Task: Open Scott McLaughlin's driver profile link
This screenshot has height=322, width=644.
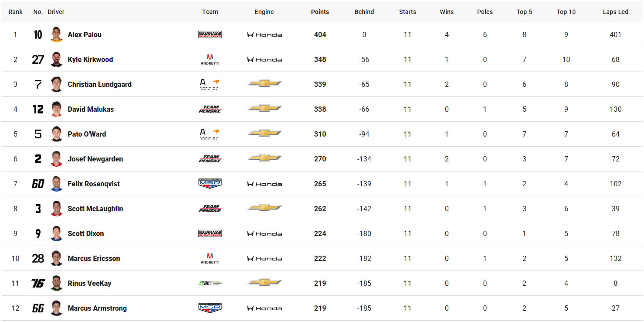Action: point(95,209)
